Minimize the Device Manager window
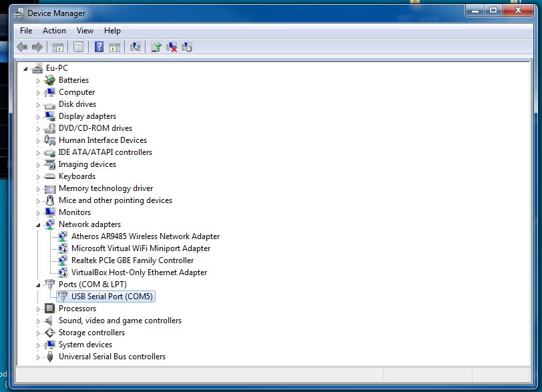 click(x=475, y=11)
